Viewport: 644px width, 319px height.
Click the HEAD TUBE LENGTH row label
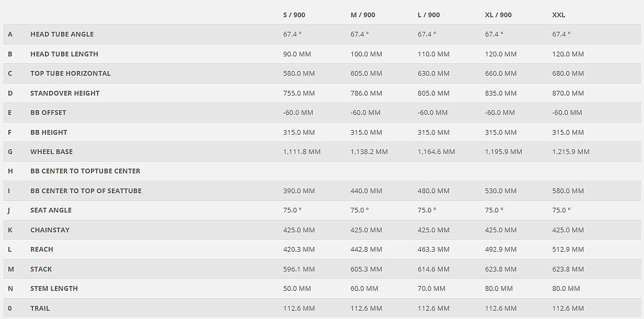click(x=64, y=54)
